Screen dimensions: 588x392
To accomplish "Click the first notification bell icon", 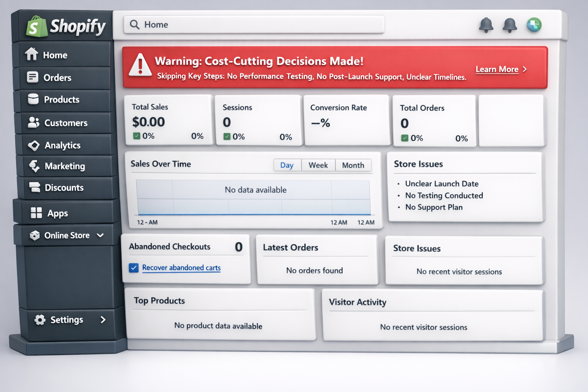I will coord(486,25).
